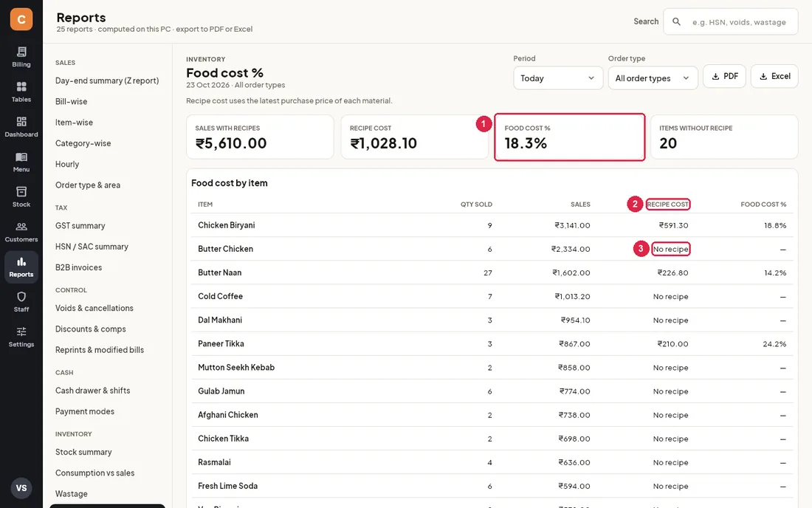
Task: Click the QTY SOLD column header
Action: tap(476, 205)
